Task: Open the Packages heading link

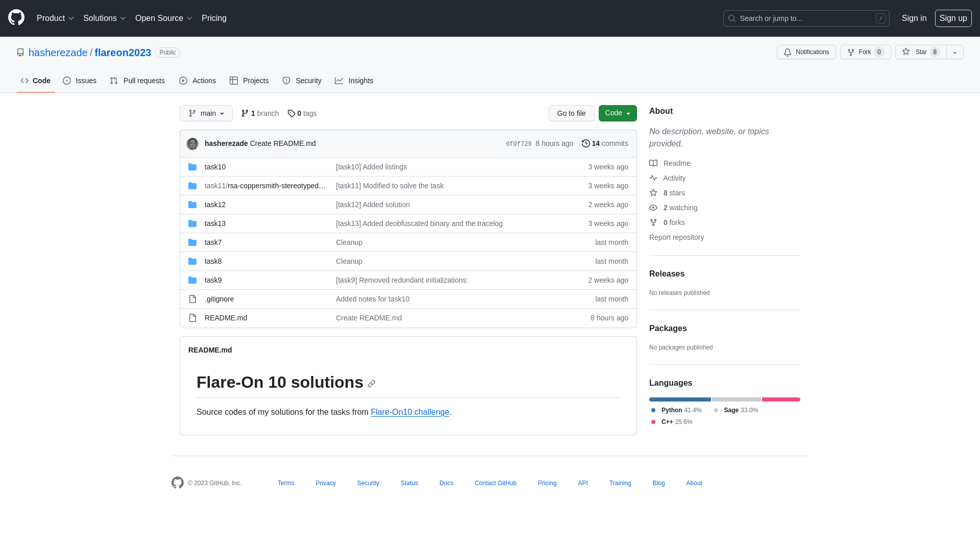Action: [668, 329]
